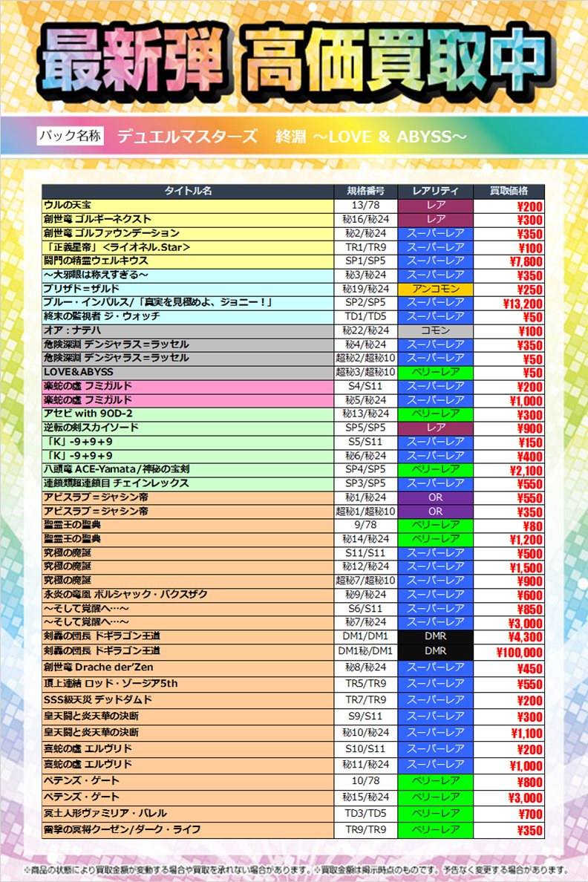Screen dimensions: 588x882
Task: Select 八頭竜 ACE-Yamata/神秘の宝剣 title
Action: [x=117, y=470]
